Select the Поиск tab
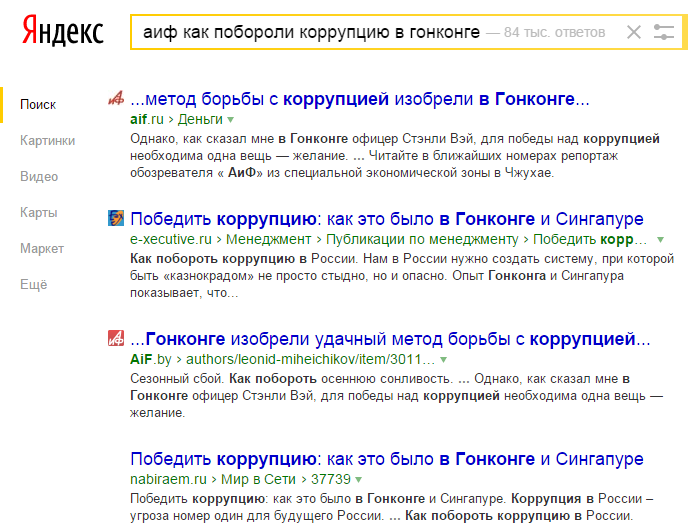 tap(38, 104)
